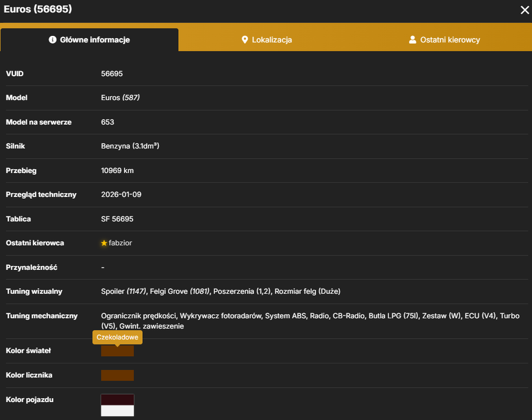Screen dimensions: 532x420
Task: Click the map pin icon beside Lokalizacja
Action: coord(245,40)
